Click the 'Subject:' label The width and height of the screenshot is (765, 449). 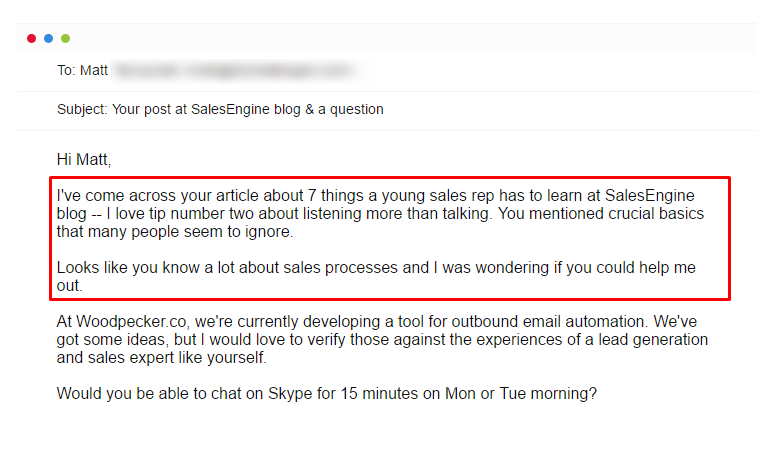[x=82, y=109]
